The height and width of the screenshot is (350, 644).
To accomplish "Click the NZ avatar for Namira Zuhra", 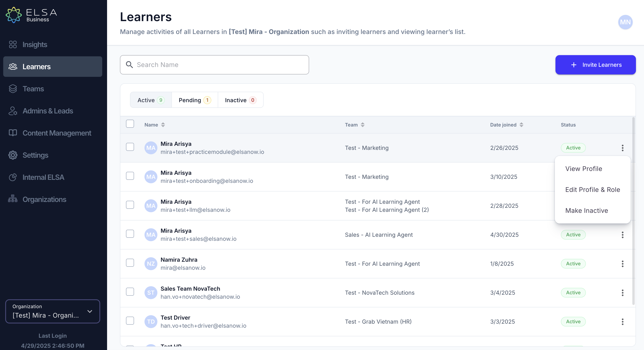I will tap(151, 264).
